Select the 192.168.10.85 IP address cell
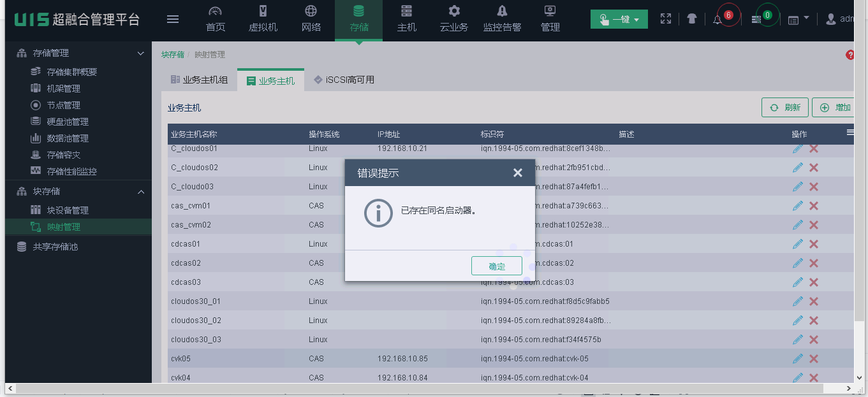This screenshot has width=868, height=397. pyautogui.click(x=402, y=359)
